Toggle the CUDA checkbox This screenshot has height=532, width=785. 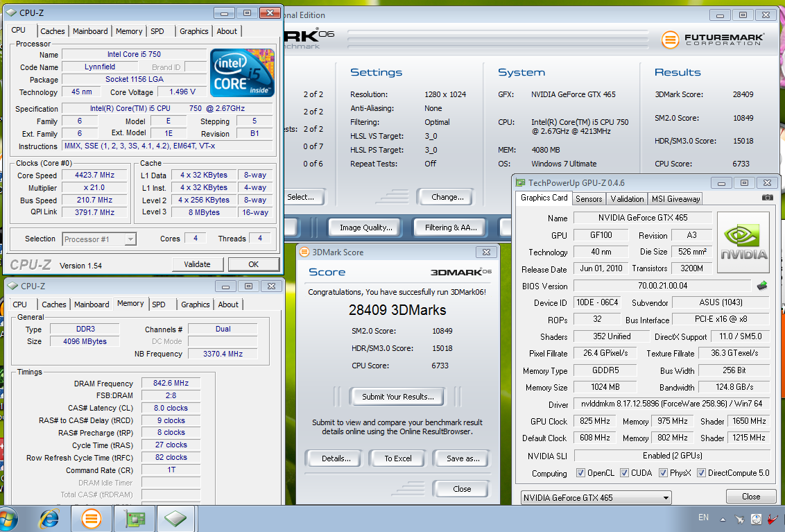point(624,473)
